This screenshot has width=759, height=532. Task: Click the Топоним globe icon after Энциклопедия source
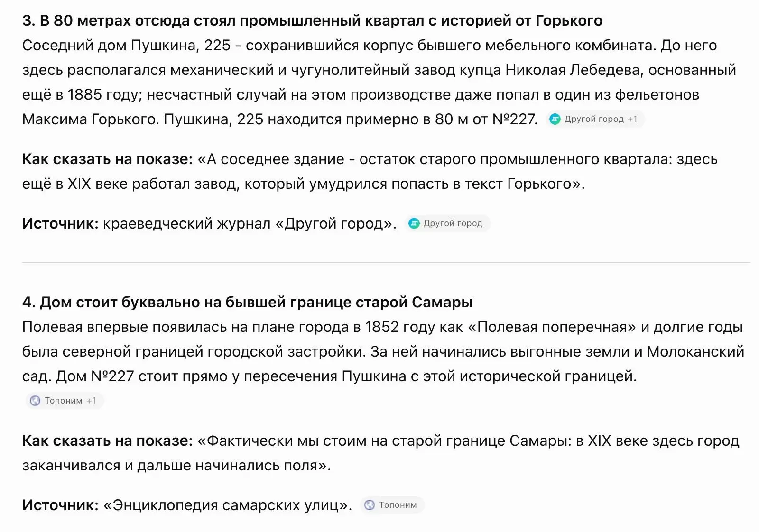click(370, 505)
